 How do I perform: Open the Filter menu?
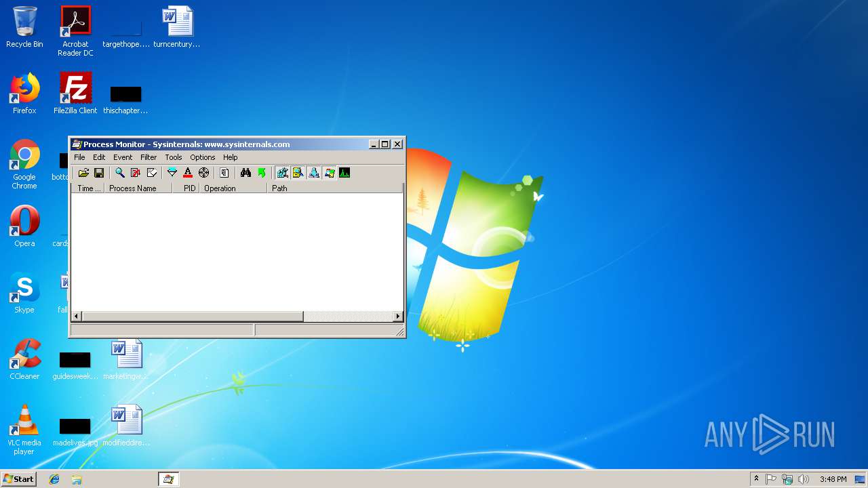[x=149, y=157]
